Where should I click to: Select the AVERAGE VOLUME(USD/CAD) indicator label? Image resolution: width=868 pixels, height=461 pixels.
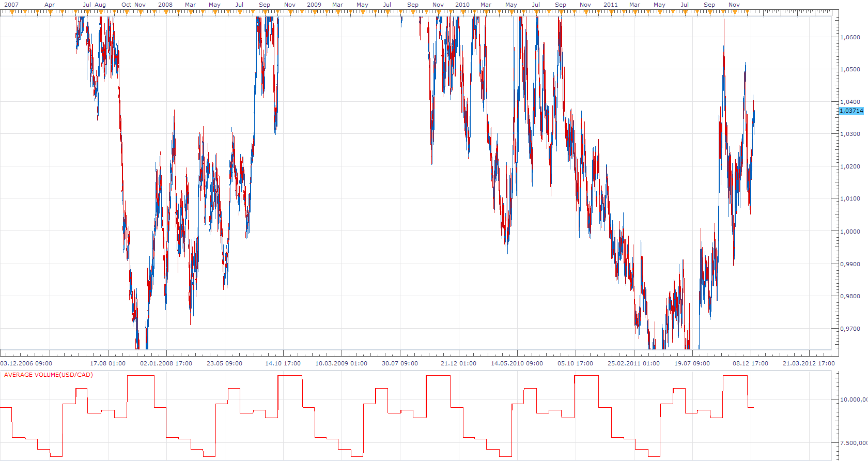point(49,375)
